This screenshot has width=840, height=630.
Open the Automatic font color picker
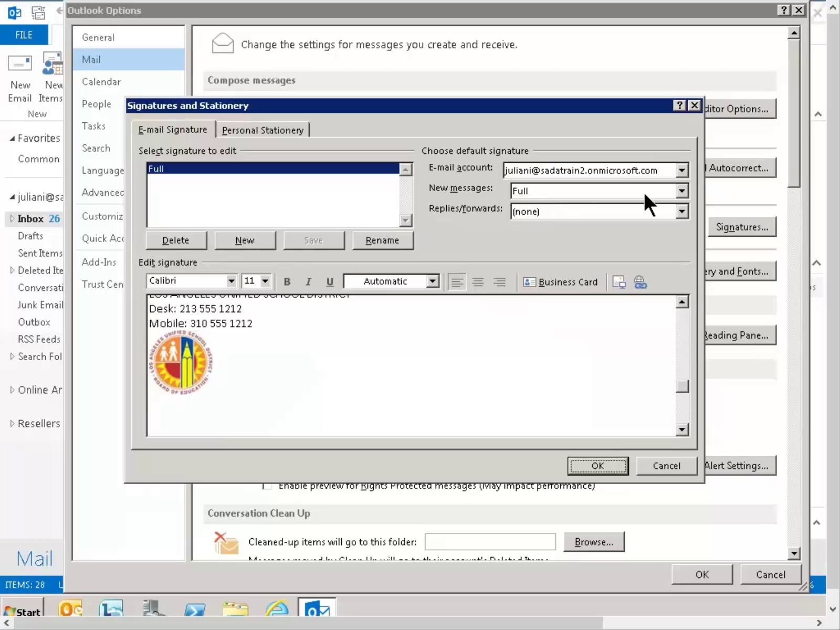click(x=432, y=281)
